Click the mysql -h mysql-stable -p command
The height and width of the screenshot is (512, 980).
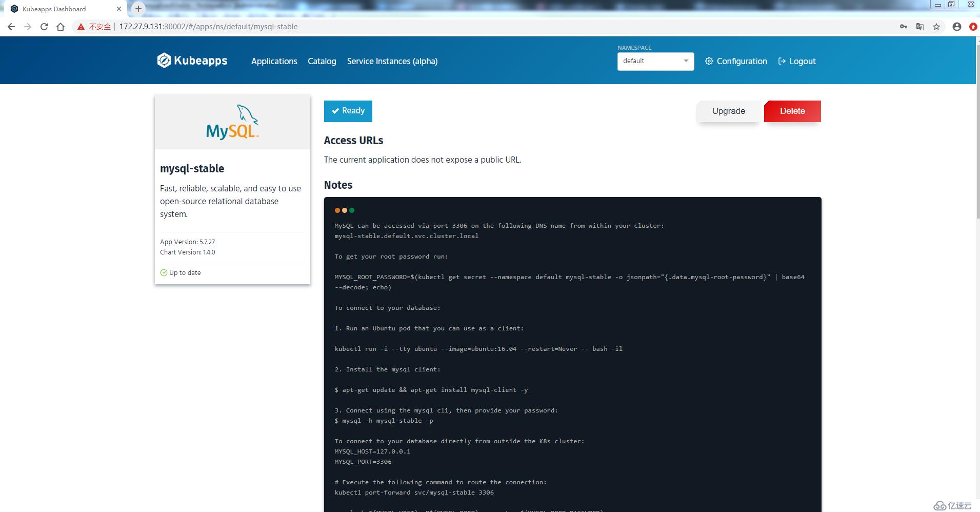[384, 421]
